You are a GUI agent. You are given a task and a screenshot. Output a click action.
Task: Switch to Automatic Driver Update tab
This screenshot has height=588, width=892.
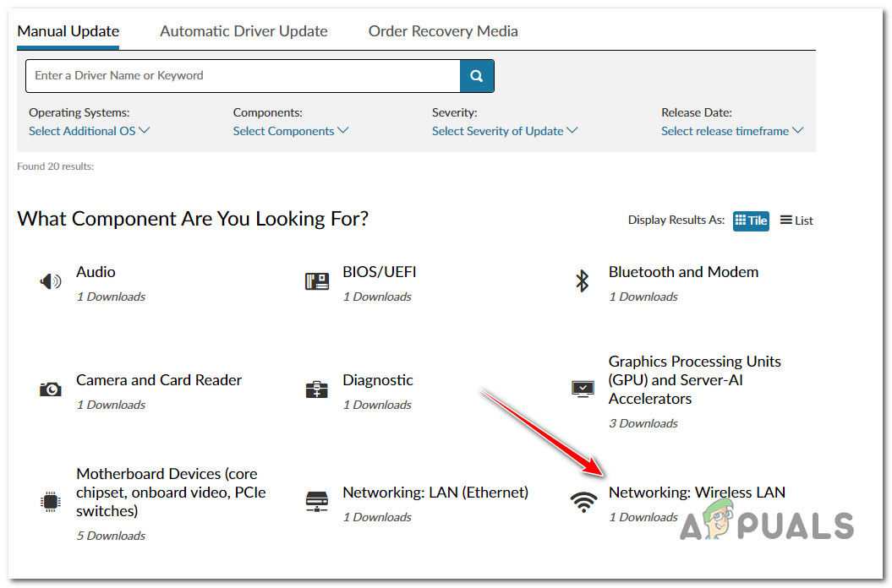click(244, 31)
